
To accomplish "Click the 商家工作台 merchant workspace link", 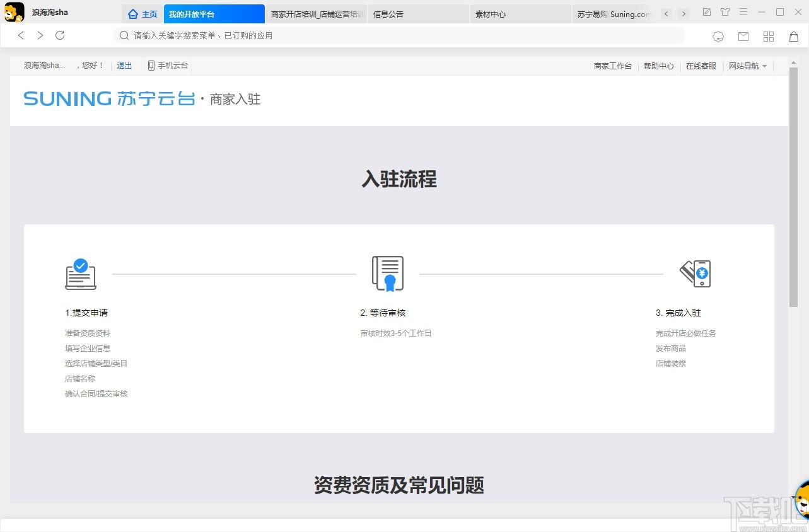I will pos(612,66).
